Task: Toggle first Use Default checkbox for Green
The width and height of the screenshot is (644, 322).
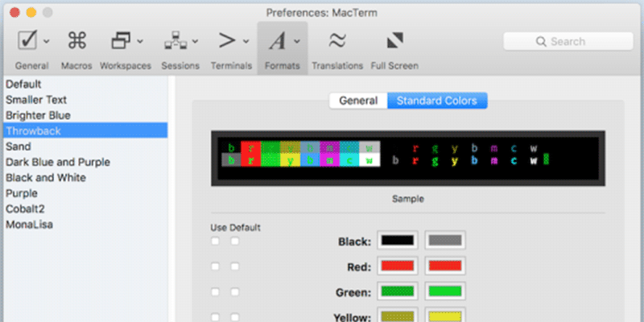Action: (x=215, y=292)
